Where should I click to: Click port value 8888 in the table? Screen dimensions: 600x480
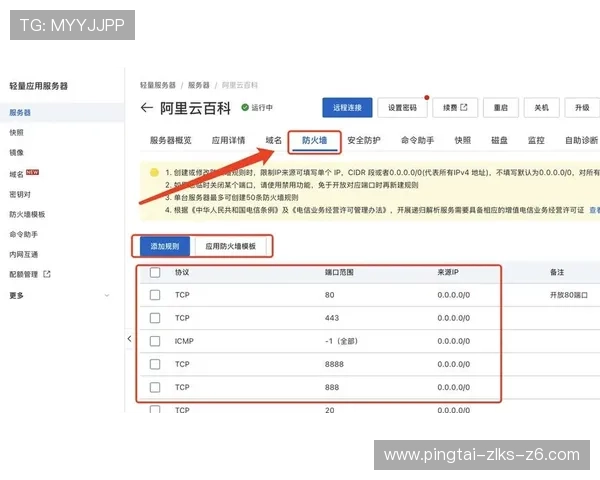(334, 364)
